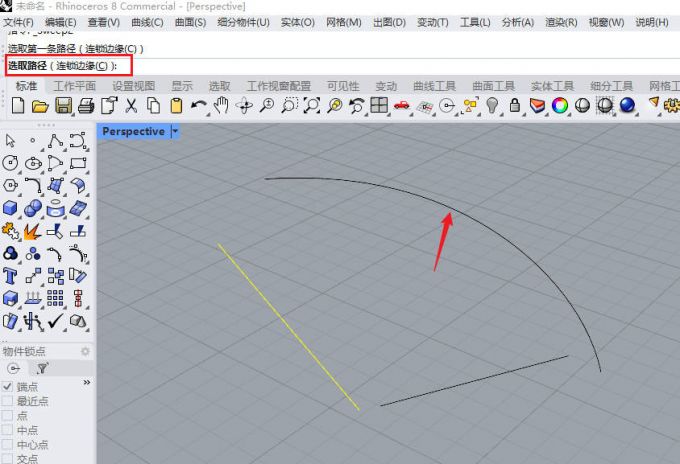This screenshot has width=680, height=464.
Task: Select the short black line in viewport
Action: tap(474, 381)
